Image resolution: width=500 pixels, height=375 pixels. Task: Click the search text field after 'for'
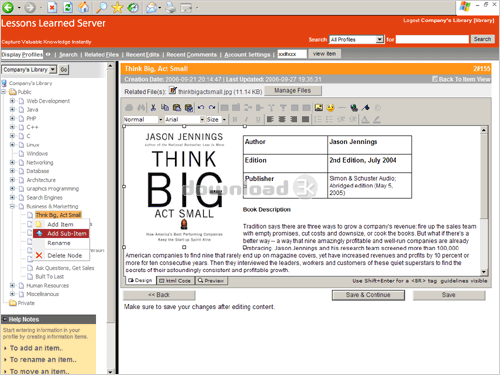coord(432,39)
